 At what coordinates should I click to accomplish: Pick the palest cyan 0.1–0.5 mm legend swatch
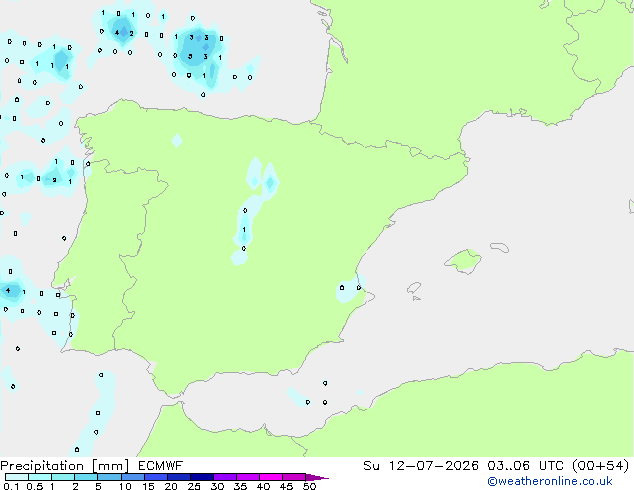(17, 477)
